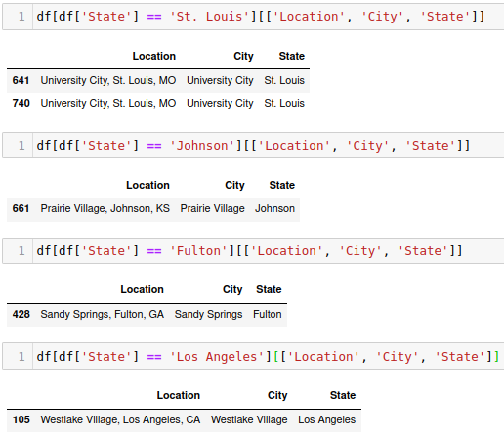
Task: Click 'Prairie Village, Johnson, KS' cell
Action: point(105,208)
